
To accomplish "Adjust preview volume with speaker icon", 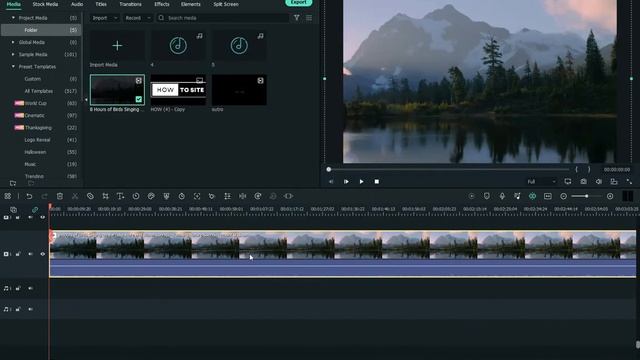I will click(x=599, y=182).
